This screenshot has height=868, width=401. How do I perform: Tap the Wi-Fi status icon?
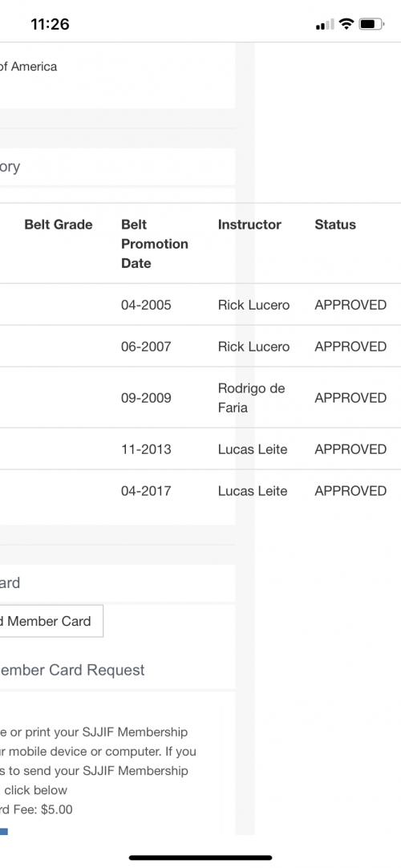(x=346, y=24)
